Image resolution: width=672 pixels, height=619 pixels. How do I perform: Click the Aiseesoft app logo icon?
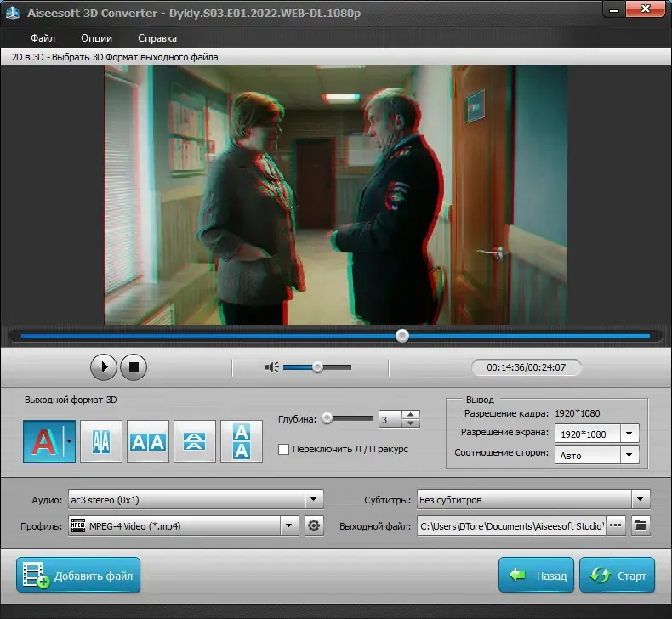pos(13,13)
